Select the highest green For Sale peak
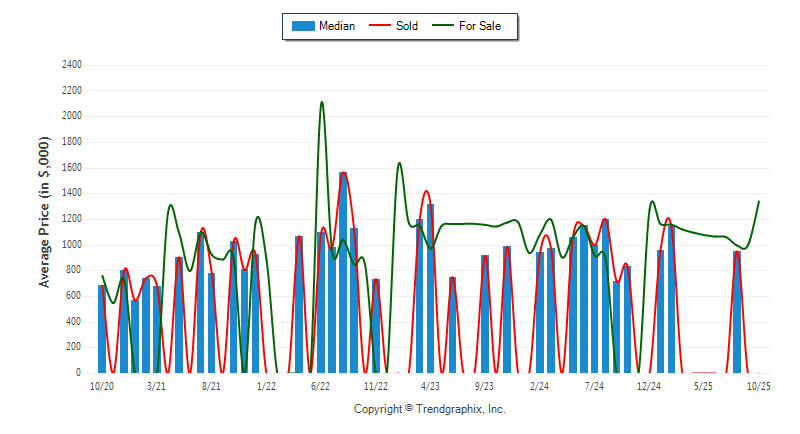Image resolution: width=800 pixels, height=434 pixels. (x=321, y=102)
